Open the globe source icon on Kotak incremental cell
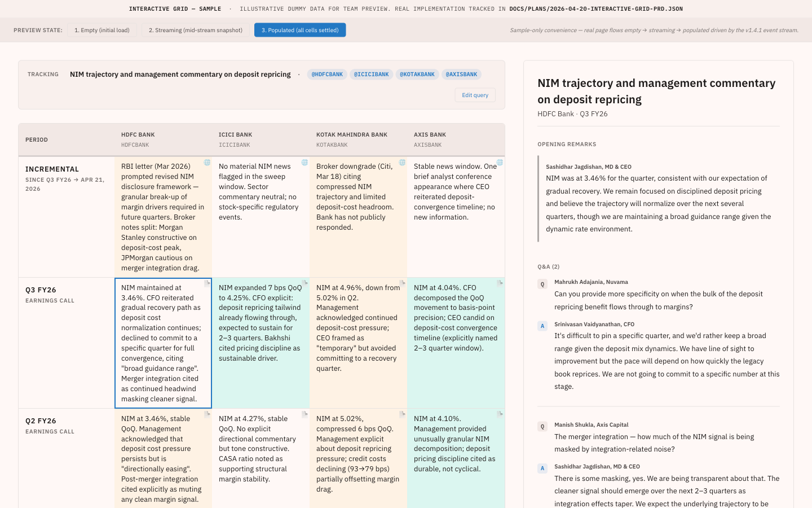The image size is (812, 508). (403, 163)
